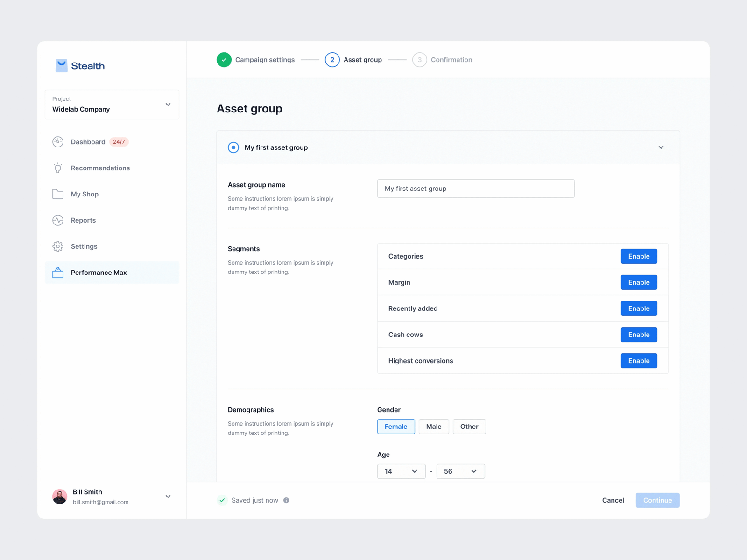The width and height of the screenshot is (747, 560).
Task: Click the Asset group name text field
Action: coord(476,189)
